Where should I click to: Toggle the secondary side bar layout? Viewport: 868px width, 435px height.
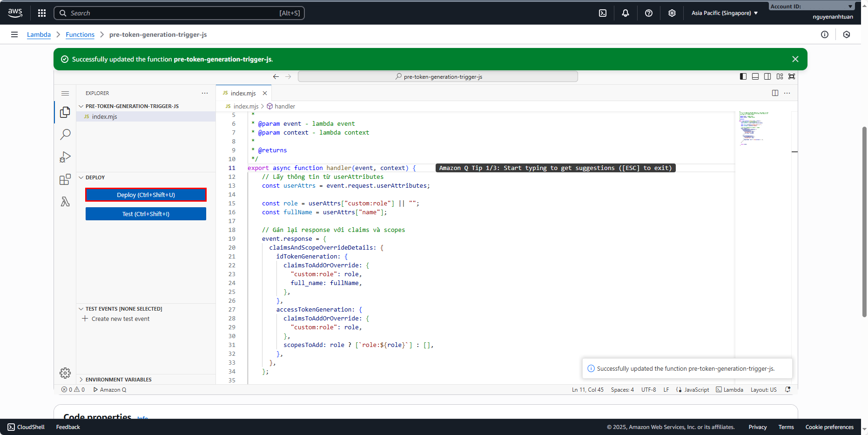tap(767, 76)
